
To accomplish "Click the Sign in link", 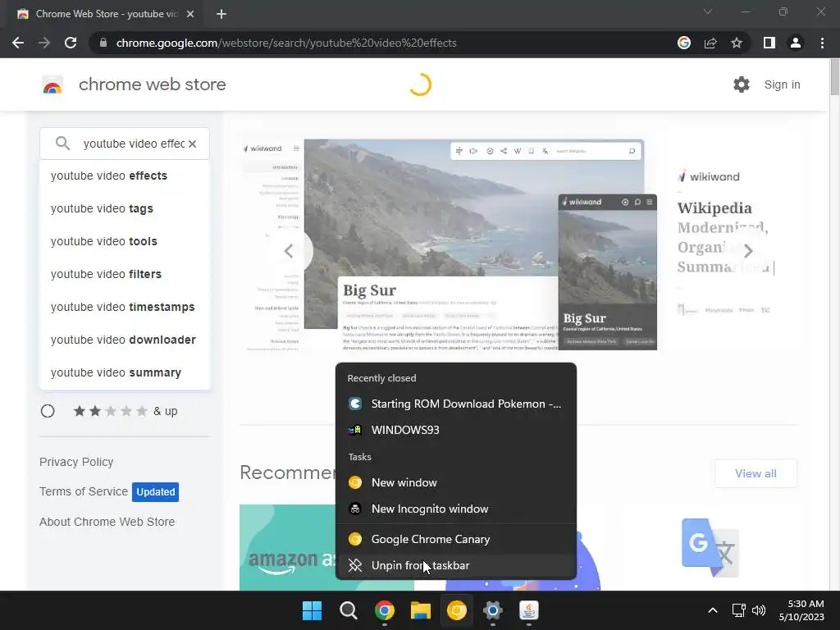I will pyautogui.click(x=782, y=84).
